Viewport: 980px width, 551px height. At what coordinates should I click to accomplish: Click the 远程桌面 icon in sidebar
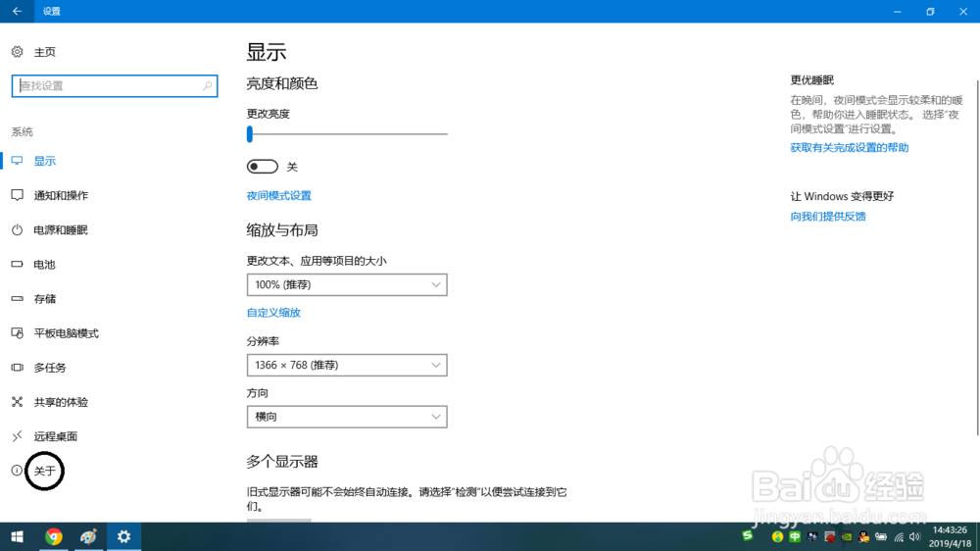pos(18,436)
